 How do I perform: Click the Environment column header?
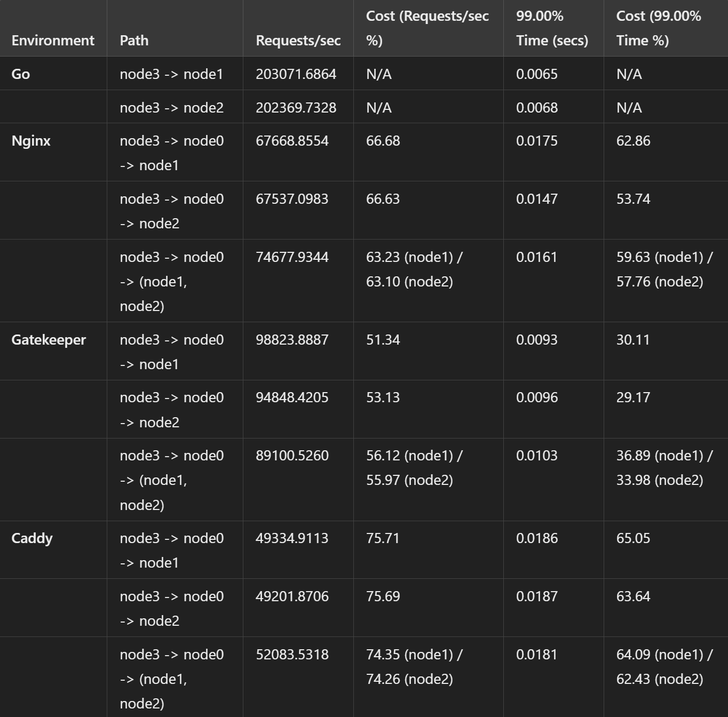click(53, 41)
